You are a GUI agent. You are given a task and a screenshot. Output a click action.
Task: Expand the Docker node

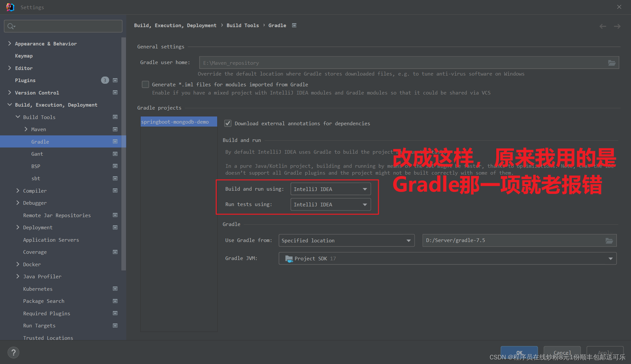pos(18,264)
